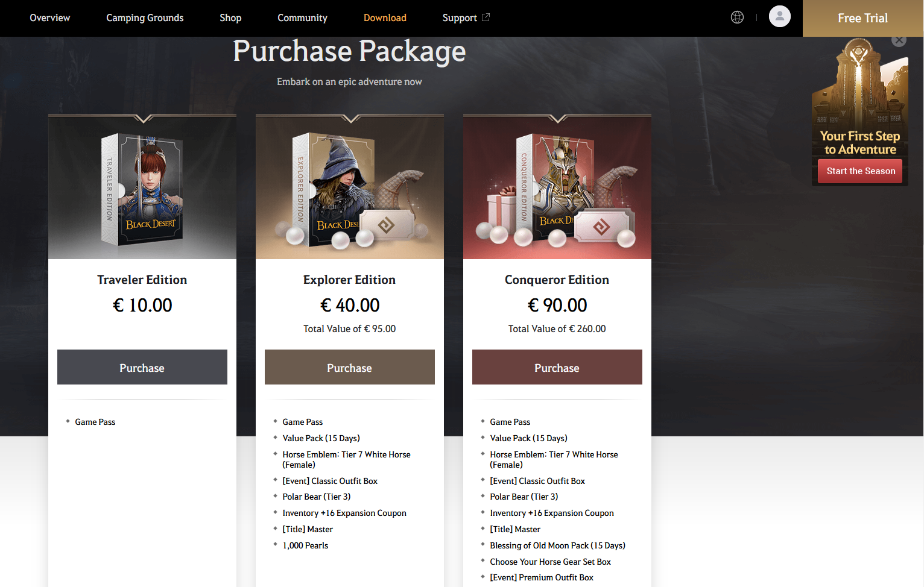Purchase the Explorer Edition

coord(350,367)
